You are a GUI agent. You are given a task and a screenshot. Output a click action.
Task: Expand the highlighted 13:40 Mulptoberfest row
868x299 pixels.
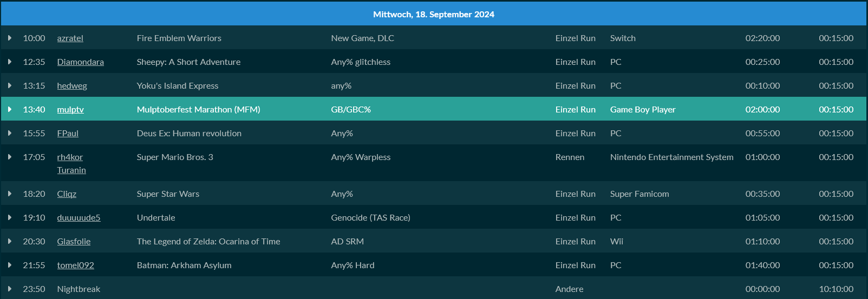pyautogui.click(x=10, y=109)
